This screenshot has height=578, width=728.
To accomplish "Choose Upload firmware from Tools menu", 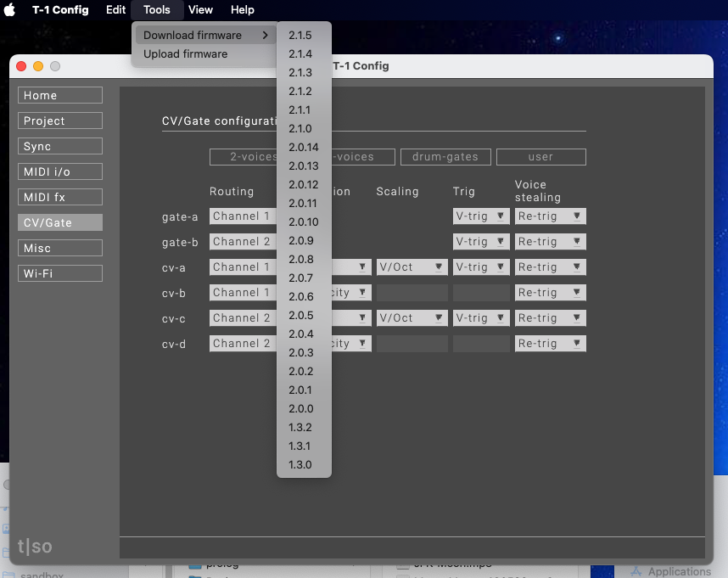I will coord(204,53).
